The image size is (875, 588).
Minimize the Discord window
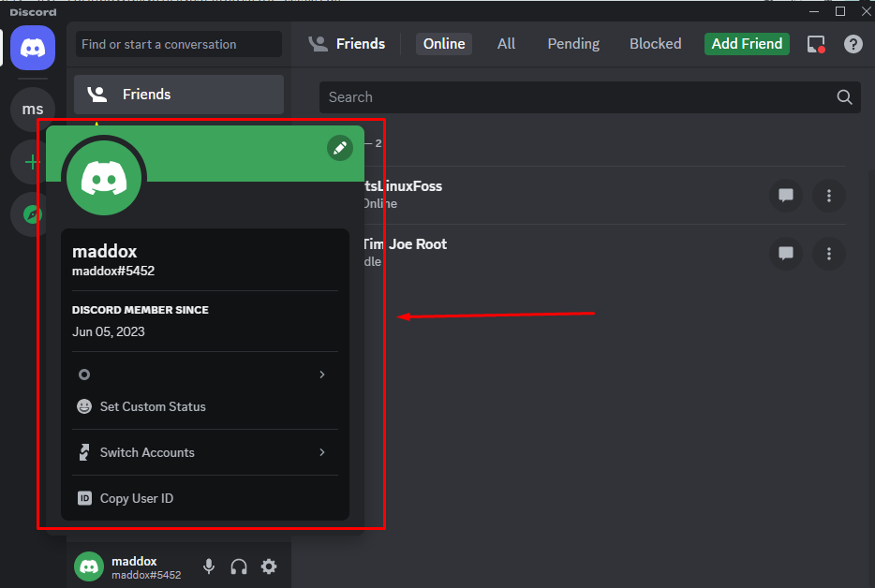click(x=814, y=11)
